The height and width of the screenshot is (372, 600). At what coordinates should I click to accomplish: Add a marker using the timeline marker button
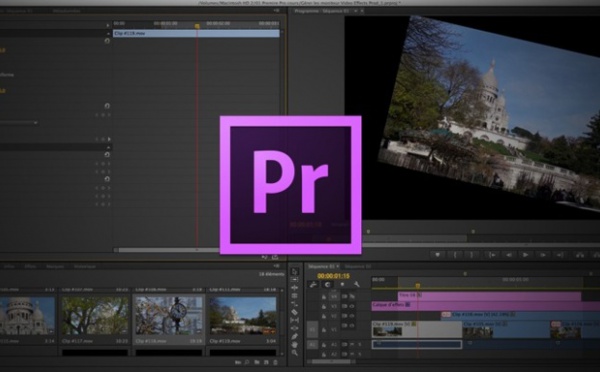click(x=342, y=284)
